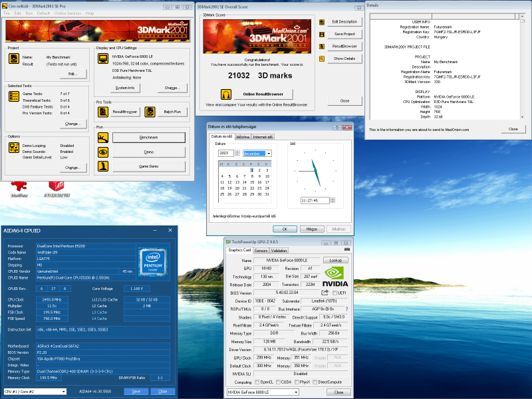Click the Benchmark button
This screenshot has height=399, width=532.
coord(148,138)
